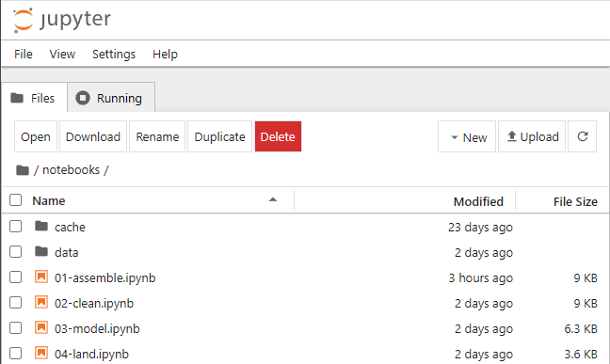Open the View menu
This screenshot has height=364, width=610.
tap(62, 54)
